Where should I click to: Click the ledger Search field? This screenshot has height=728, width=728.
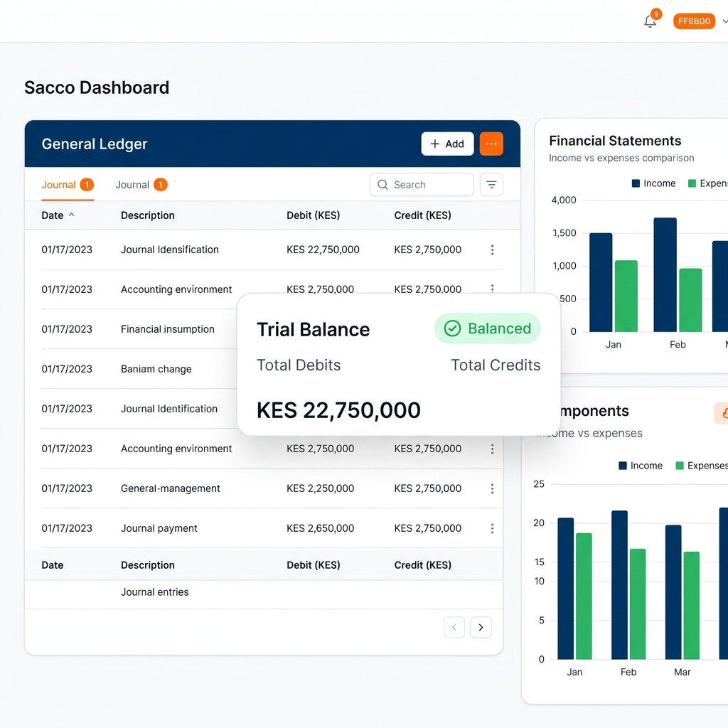[422, 185]
